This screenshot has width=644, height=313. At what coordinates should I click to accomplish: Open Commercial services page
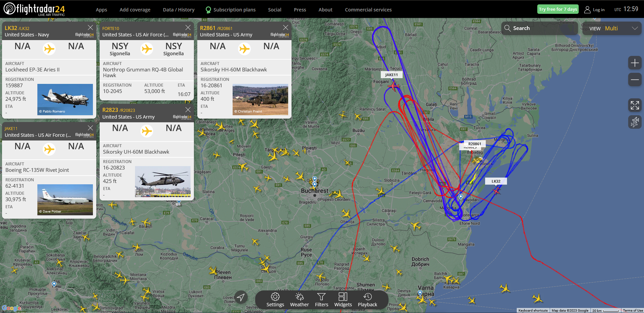368,10
